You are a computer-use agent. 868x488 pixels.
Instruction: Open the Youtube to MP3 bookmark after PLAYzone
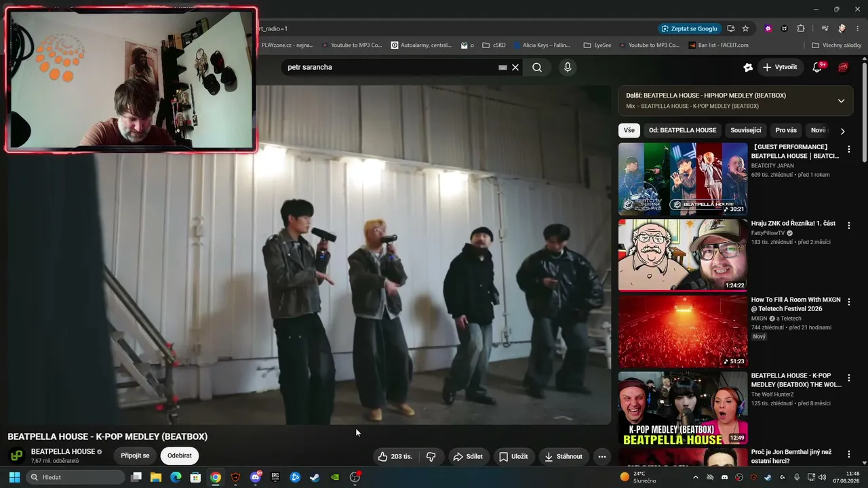coord(352,45)
